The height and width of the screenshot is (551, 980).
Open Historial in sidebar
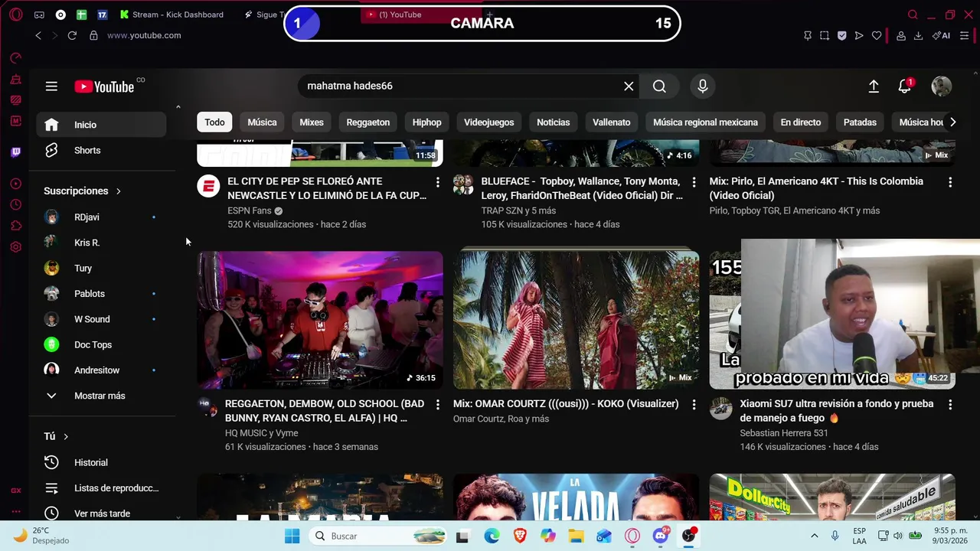pyautogui.click(x=101, y=462)
